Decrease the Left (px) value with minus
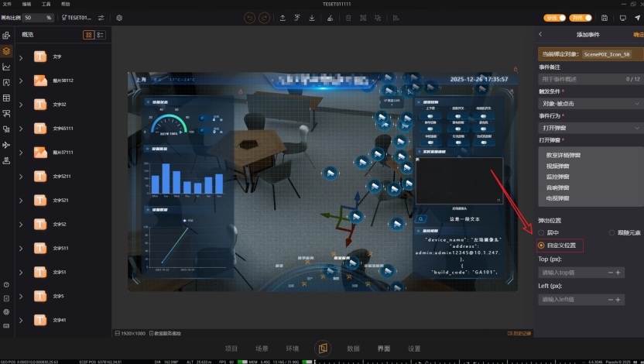Viewport: 644px width, 364px height. [x=610, y=300]
